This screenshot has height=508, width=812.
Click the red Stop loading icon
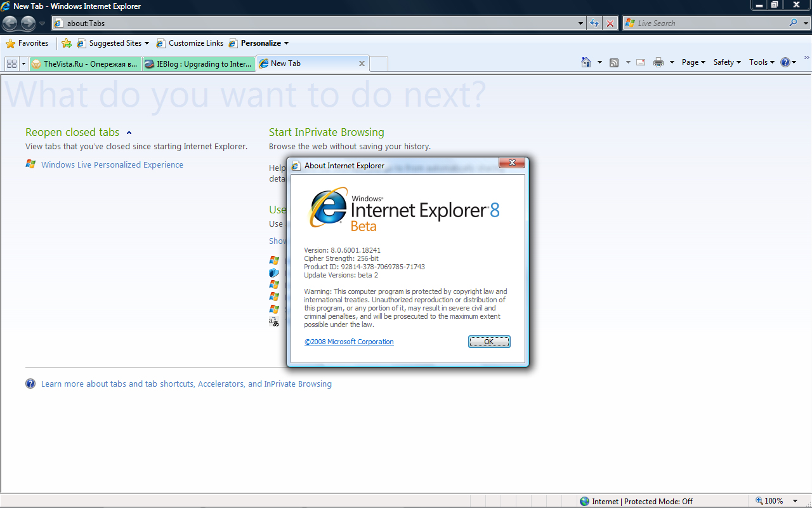coord(610,23)
